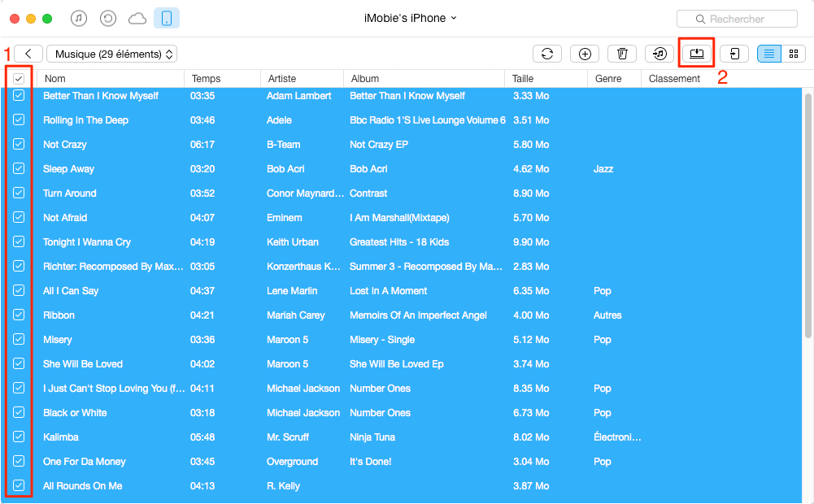The image size is (814, 504).
Task: Uncheck the Sleep Away checkbox
Action: tap(19, 168)
